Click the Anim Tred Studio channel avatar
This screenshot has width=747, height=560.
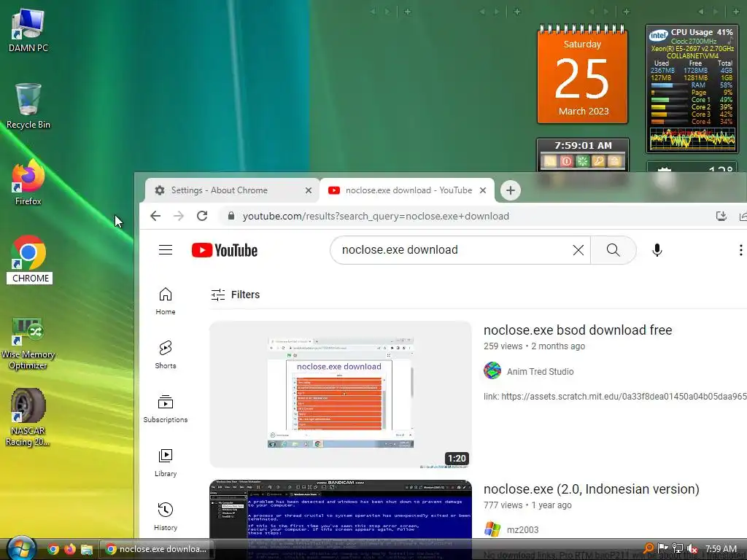(x=492, y=370)
